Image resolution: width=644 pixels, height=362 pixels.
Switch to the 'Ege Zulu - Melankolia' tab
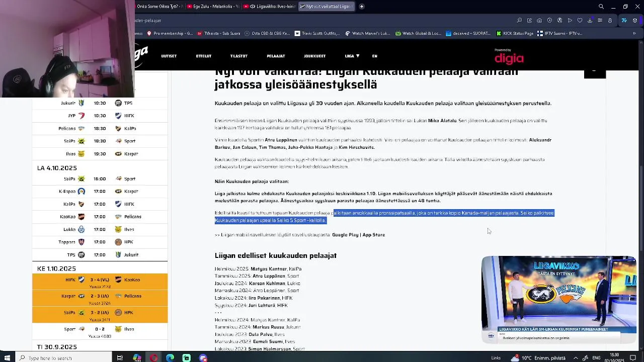coord(213,7)
